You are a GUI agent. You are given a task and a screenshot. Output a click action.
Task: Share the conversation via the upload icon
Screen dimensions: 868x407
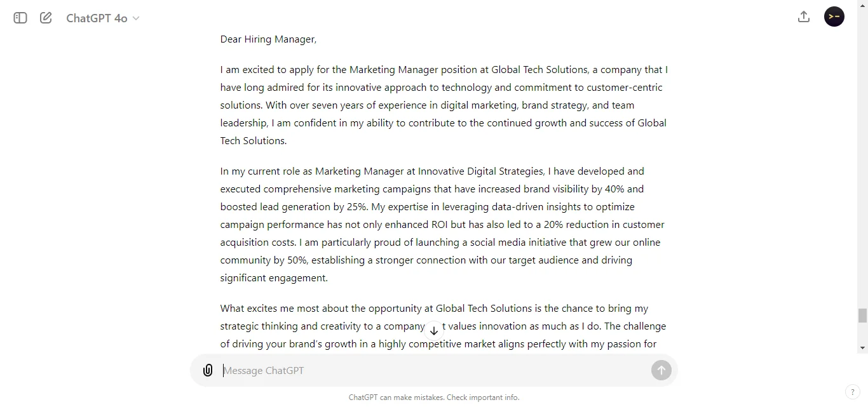click(x=803, y=17)
